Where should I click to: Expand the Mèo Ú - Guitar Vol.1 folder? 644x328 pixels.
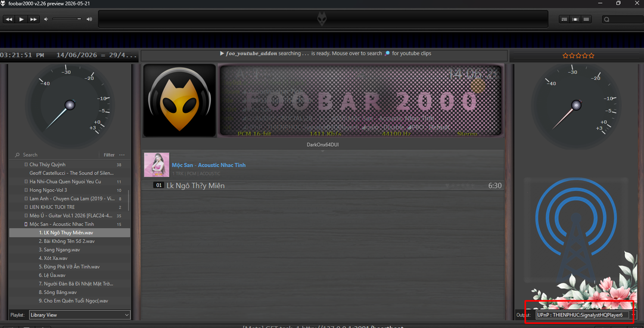tap(26, 216)
